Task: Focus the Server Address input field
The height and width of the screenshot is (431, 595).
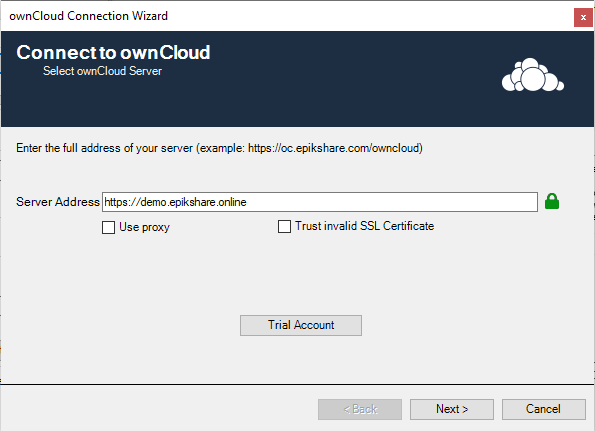Action: [320, 202]
